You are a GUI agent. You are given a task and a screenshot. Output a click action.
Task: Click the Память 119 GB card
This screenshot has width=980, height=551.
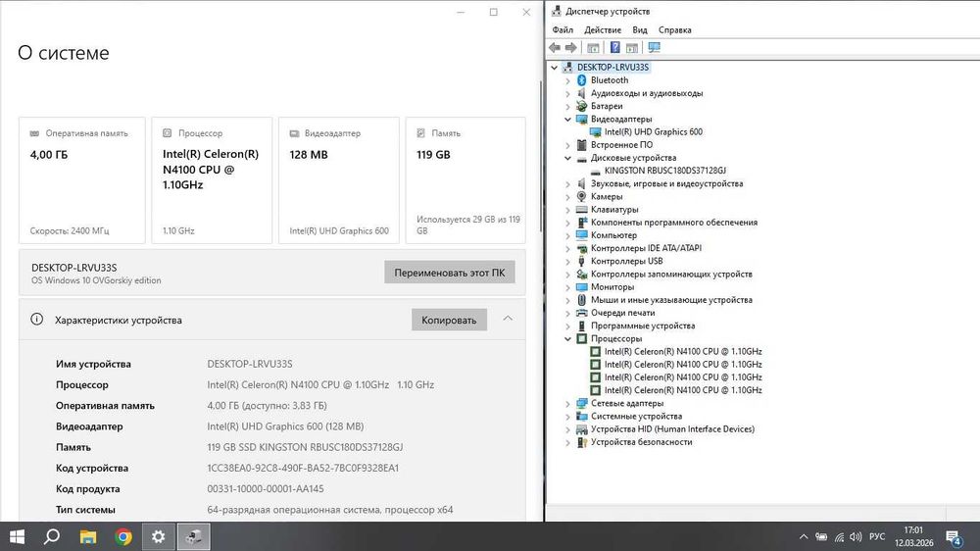(x=465, y=180)
